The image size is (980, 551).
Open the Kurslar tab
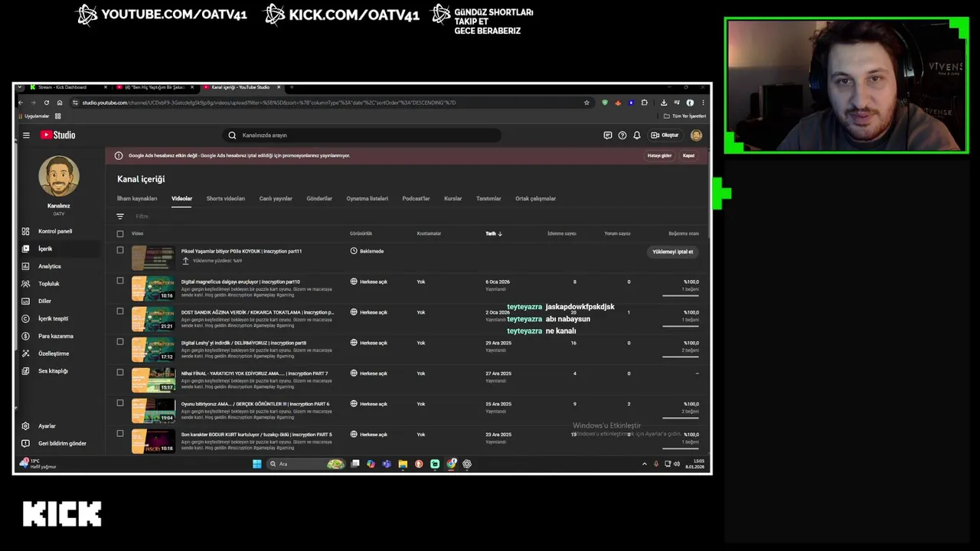click(x=453, y=199)
